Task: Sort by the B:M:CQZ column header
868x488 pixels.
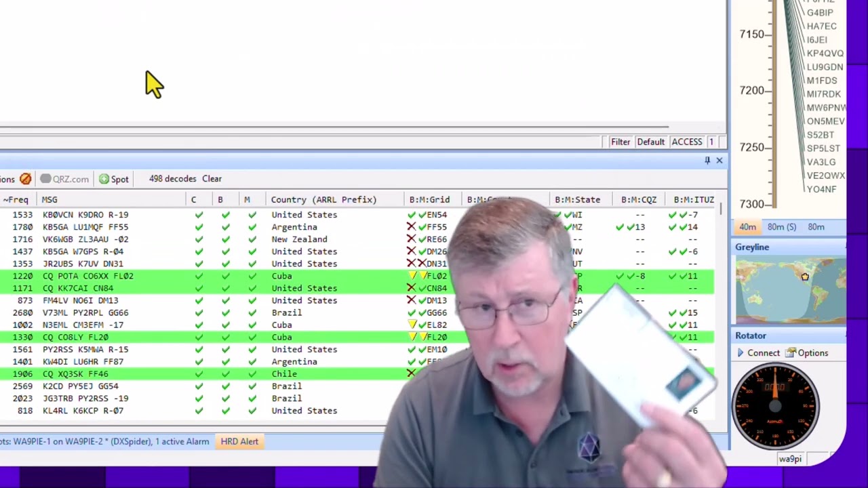Action: point(639,200)
